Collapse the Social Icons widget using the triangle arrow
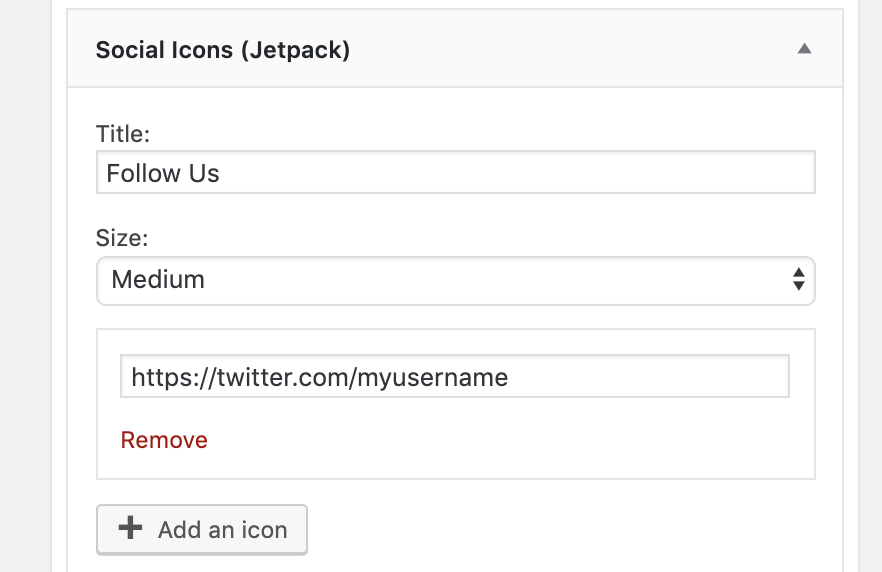 pyautogui.click(x=804, y=49)
